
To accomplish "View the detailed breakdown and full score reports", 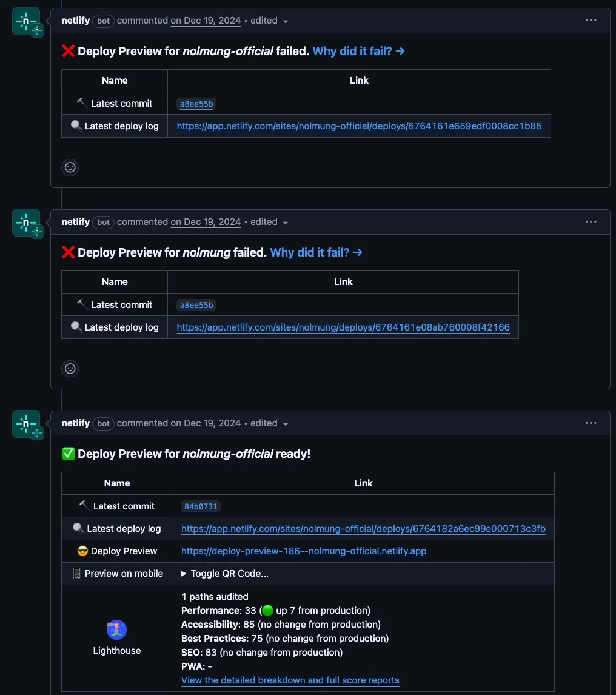I will (290, 680).
